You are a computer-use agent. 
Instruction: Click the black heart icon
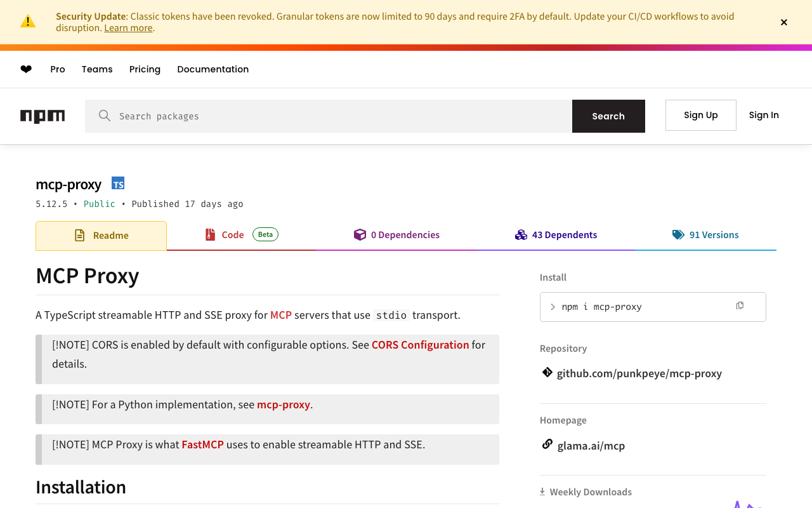click(x=26, y=69)
